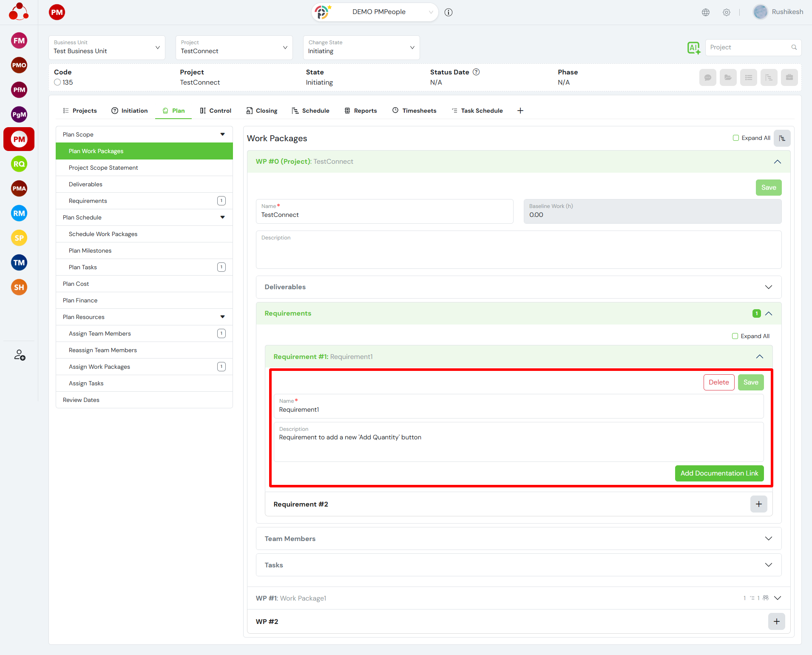Enable Expand All for Work Packages
Image resolution: width=812 pixels, height=655 pixels.
tap(736, 138)
